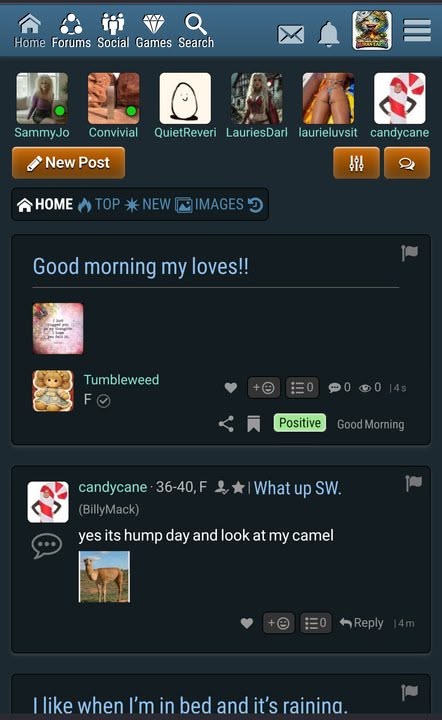Share Tumbleweed's post
Viewport: 442px width, 720px height.
click(226, 423)
